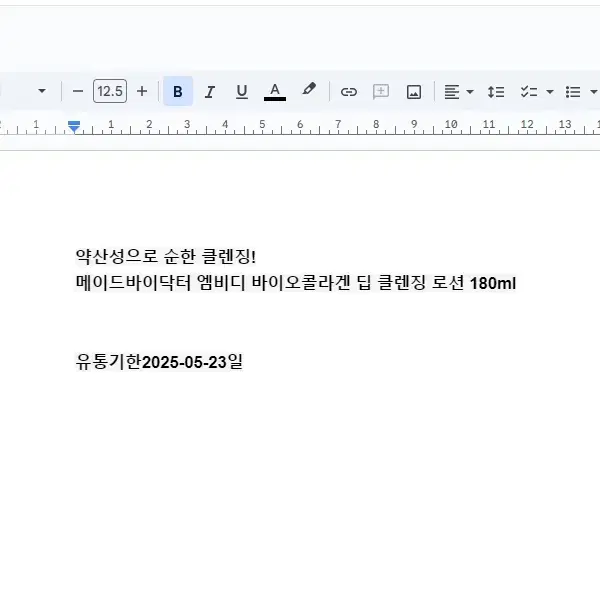This screenshot has width=600, height=600.
Task: Toggle Bold formatting
Action: click(x=178, y=91)
